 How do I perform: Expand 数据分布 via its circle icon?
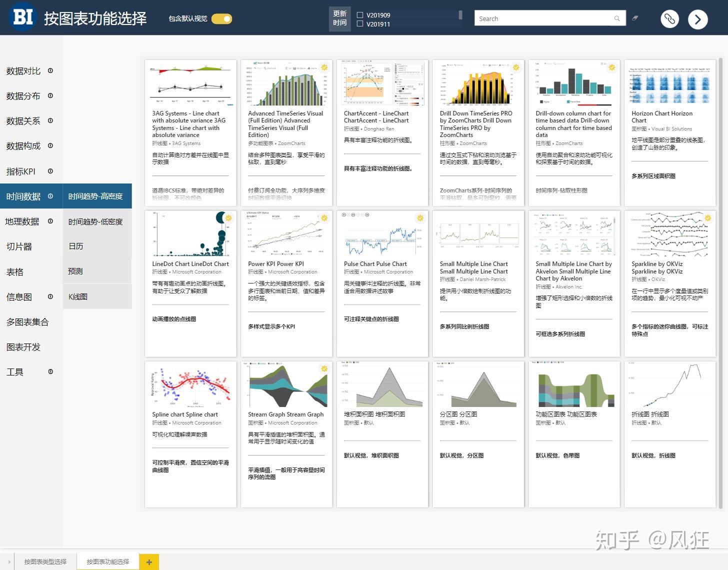coord(50,95)
